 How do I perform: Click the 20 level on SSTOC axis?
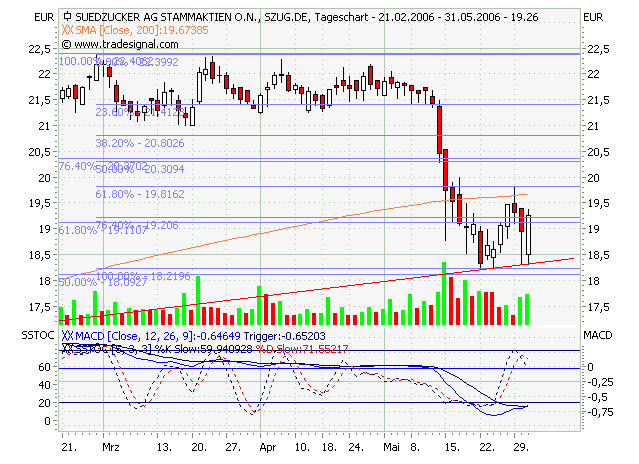[x=44, y=403]
